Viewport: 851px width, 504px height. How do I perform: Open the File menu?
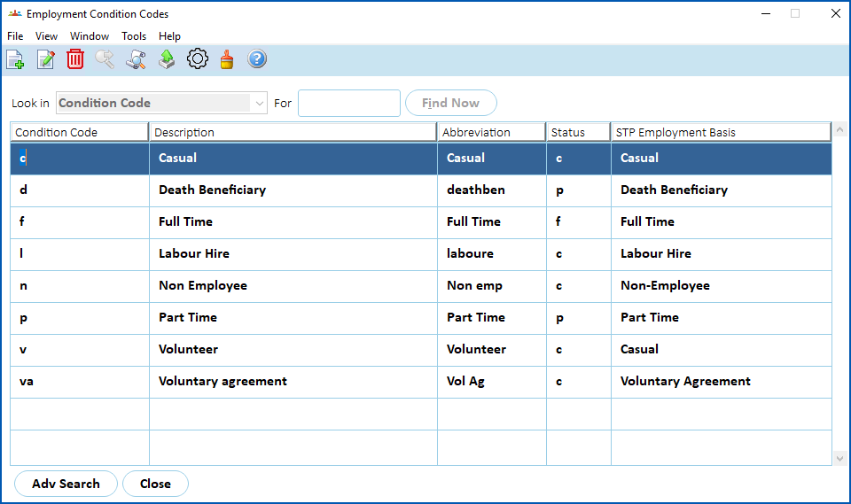click(15, 35)
